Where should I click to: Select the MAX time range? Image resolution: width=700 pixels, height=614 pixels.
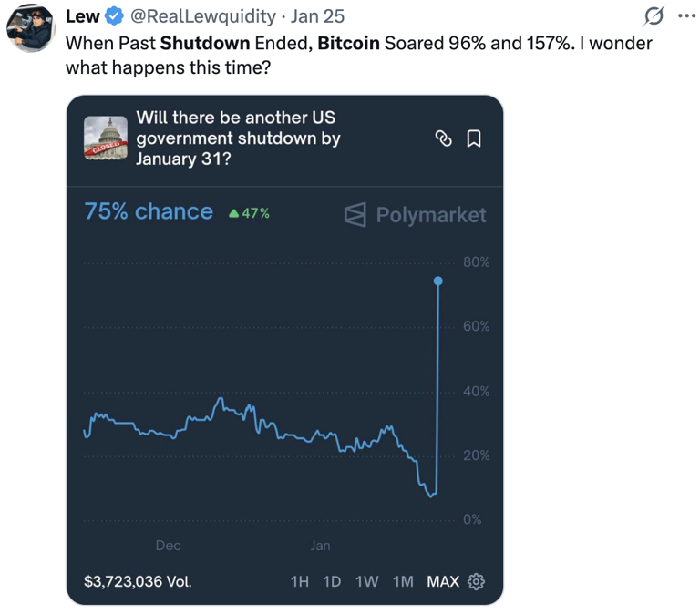443,581
